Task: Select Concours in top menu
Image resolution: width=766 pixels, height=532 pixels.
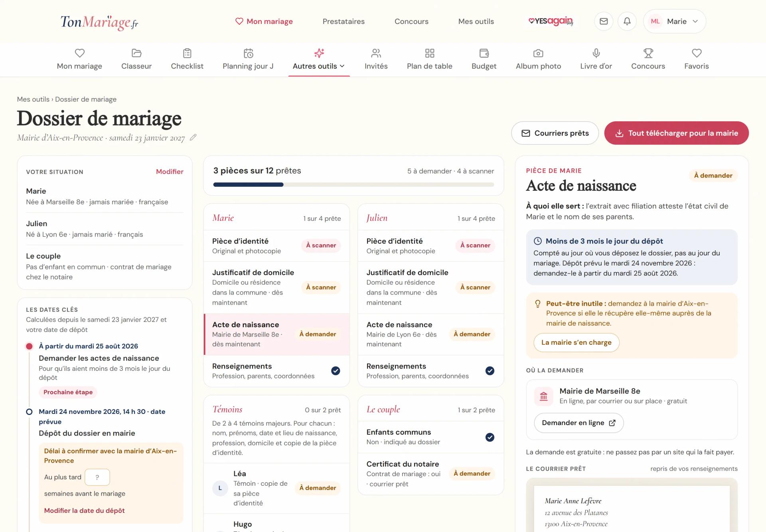Action: click(411, 21)
